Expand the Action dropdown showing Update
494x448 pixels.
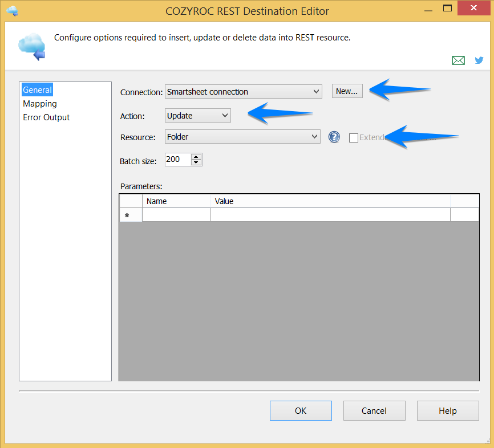(197, 116)
